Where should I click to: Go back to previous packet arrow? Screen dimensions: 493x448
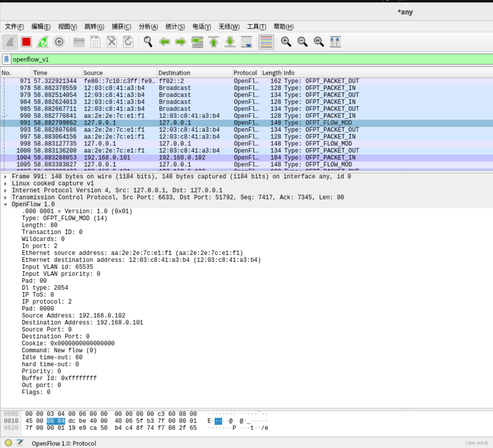[x=164, y=42]
